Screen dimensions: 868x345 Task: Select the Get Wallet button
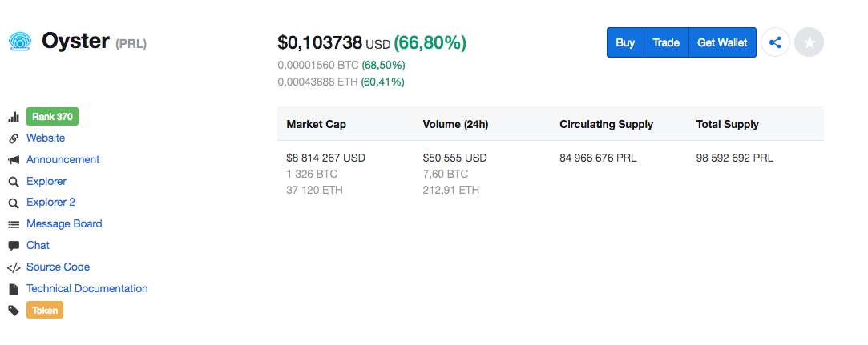[x=722, y=42]
